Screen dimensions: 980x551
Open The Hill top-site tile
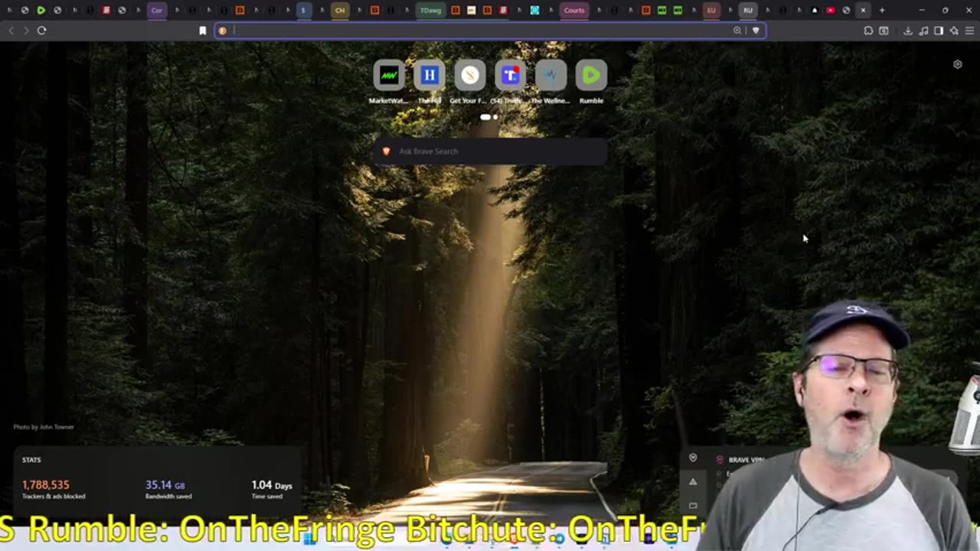coord(430,82)
